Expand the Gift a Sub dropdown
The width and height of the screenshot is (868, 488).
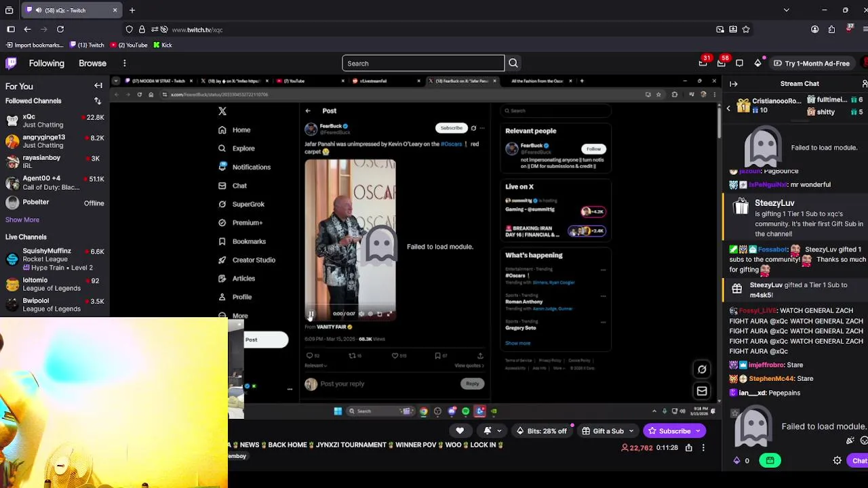tap(631, 431)
